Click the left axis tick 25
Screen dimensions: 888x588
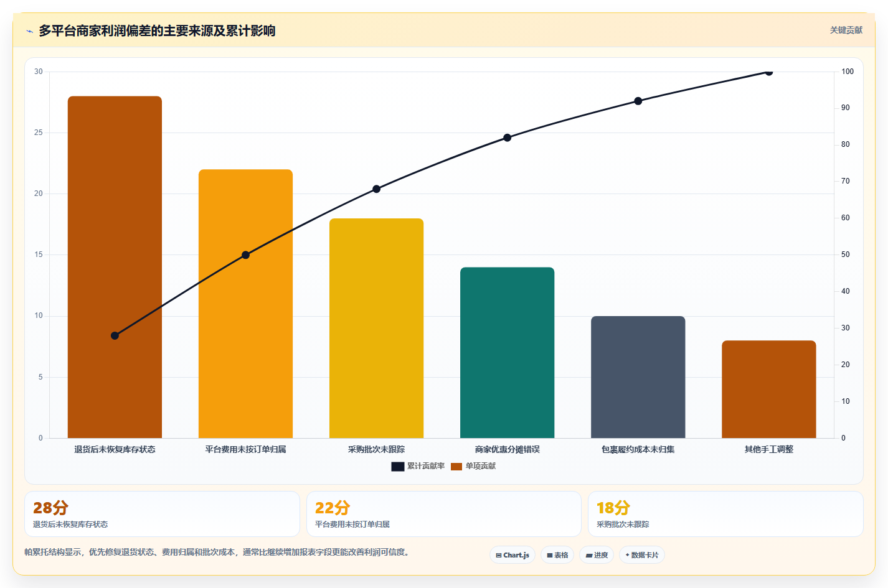click(x=39, y=133)
